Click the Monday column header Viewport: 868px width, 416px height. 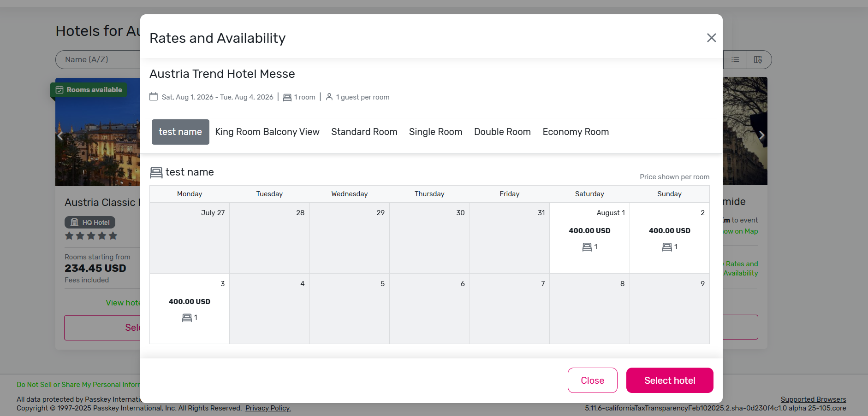[190, 194]
